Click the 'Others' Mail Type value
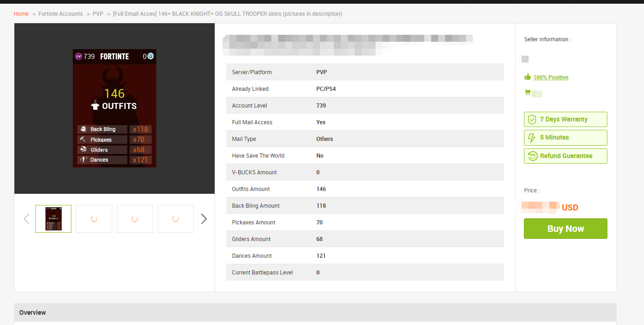 click(x=325, y=139)
